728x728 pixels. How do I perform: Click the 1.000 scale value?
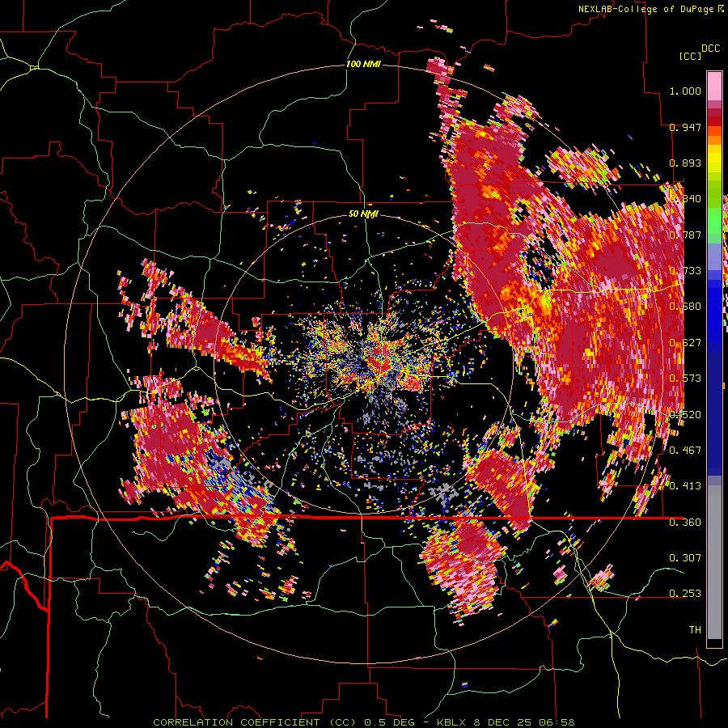[685, 91]
